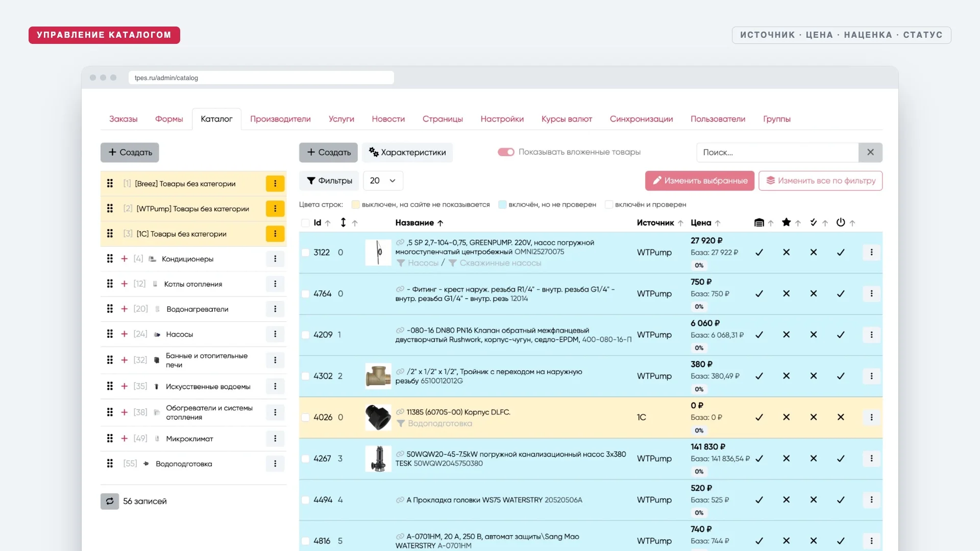Open kebab menu for Кондиционеры category

275,259
